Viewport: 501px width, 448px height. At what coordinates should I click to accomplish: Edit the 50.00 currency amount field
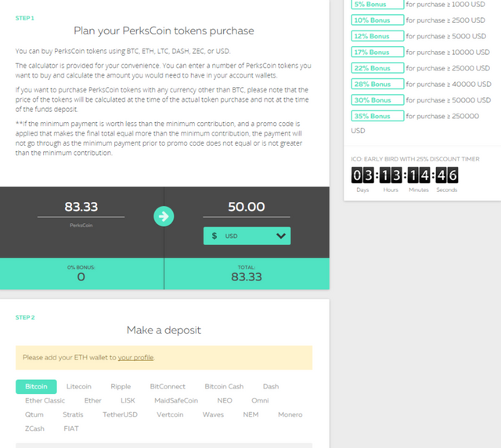247,208
